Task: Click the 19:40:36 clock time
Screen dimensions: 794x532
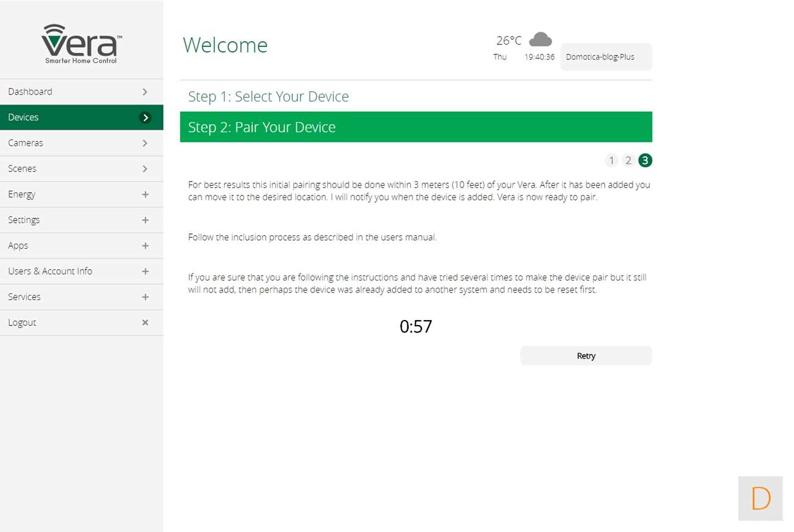Action: [x=539, y=57]
